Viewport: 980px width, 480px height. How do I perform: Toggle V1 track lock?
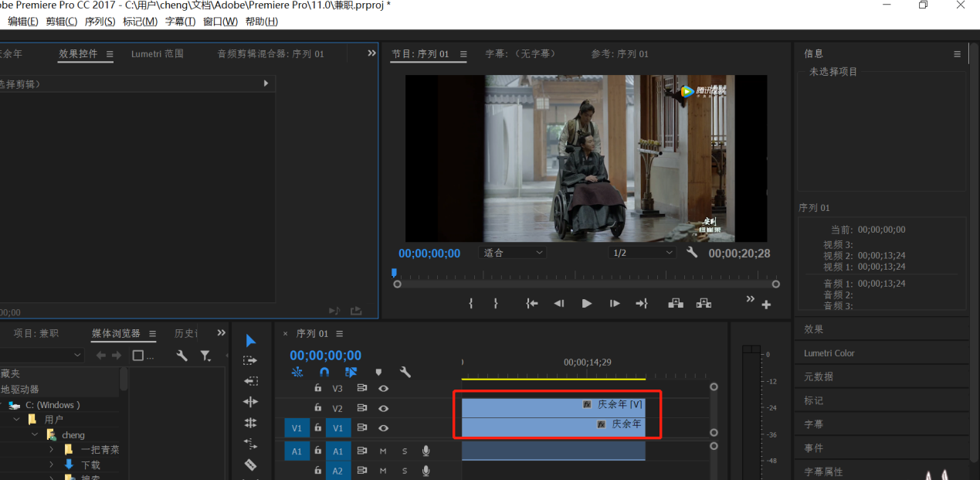point(317,427)
